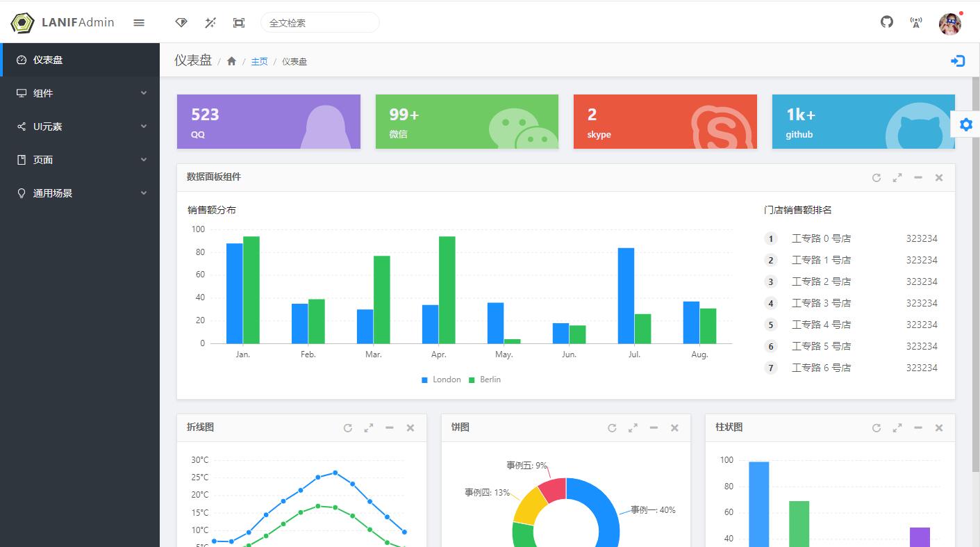Click the home icon in the breadcrumb
This screenshot has width=980, height=547.
232,61
